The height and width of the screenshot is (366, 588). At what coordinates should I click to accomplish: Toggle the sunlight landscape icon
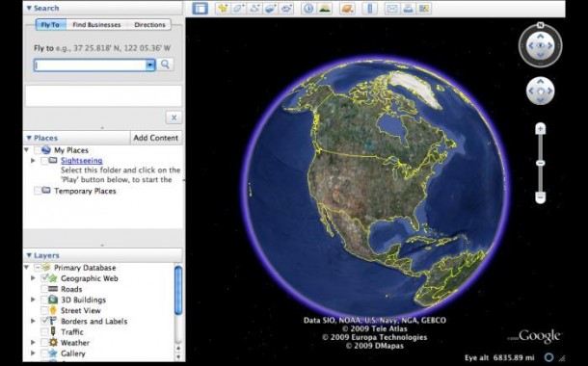point(325,9)
